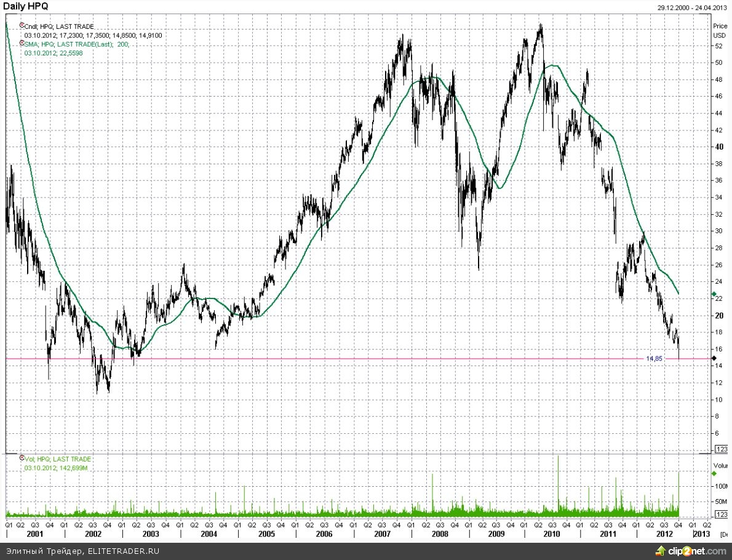Click the green volume axis diamond marker
This screenshot has width=732, height=560.
714,473
